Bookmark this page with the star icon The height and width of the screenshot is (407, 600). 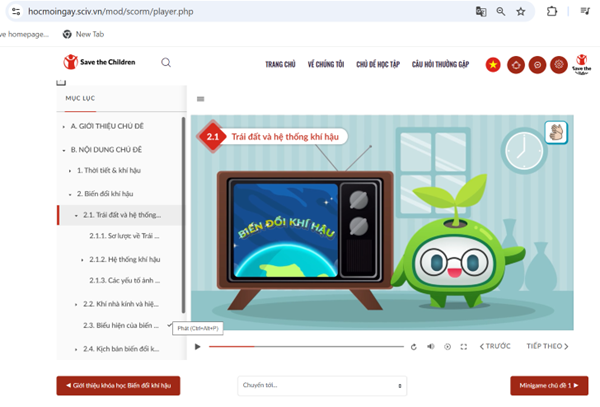pyautogui.click(x=521, y=11)
